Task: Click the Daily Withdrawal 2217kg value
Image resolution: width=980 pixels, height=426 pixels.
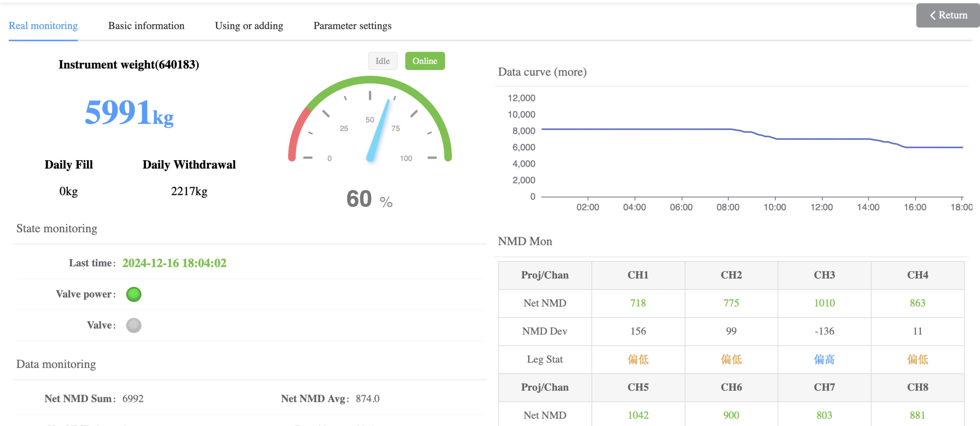Action: [x=189, y=191]
